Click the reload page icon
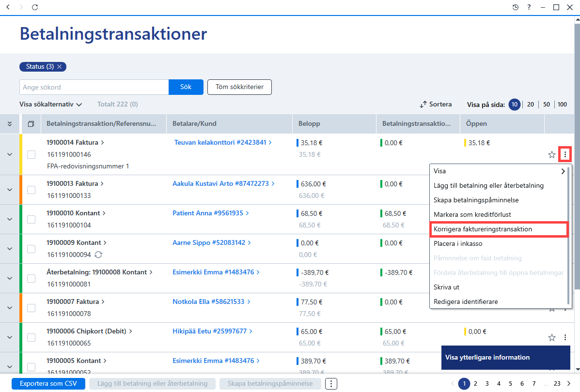The height and width of the screenshot is (392, 580). pyautogui.click(x=35, y=7)
